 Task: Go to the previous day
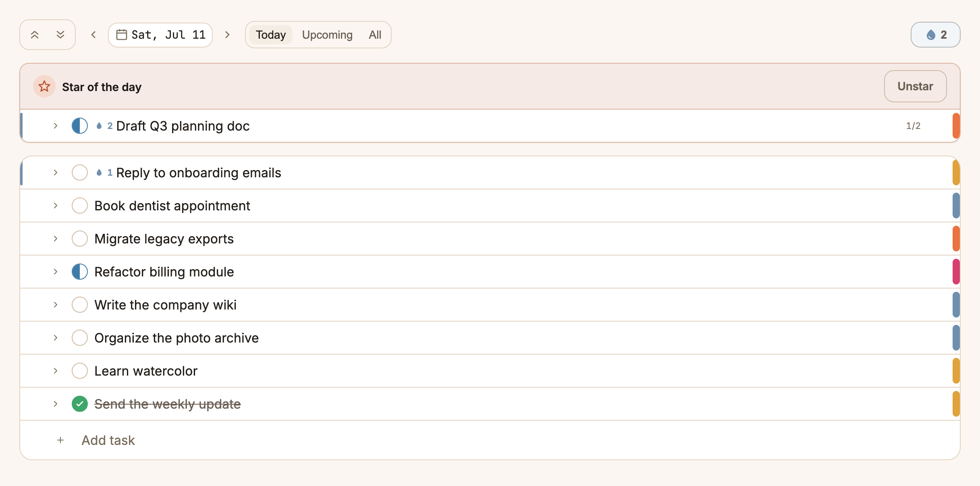pos(93,35)
